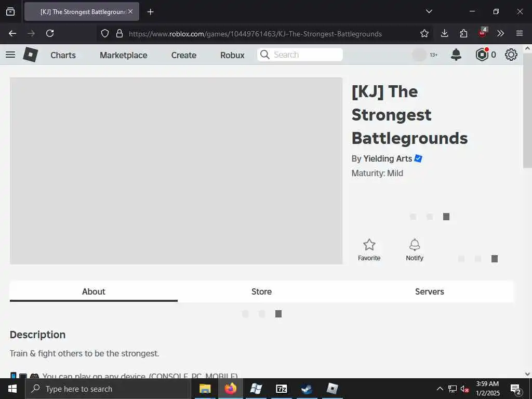The height and width of the screenshot is (399, 532).
Task: Open the Firefox application menu
Action: [520, 33]
